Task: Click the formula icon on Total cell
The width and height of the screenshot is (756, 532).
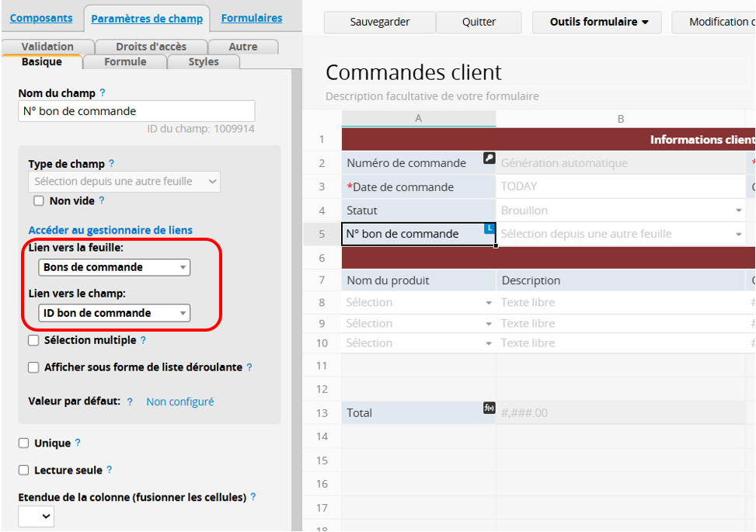Action: [x=489, y=408]
